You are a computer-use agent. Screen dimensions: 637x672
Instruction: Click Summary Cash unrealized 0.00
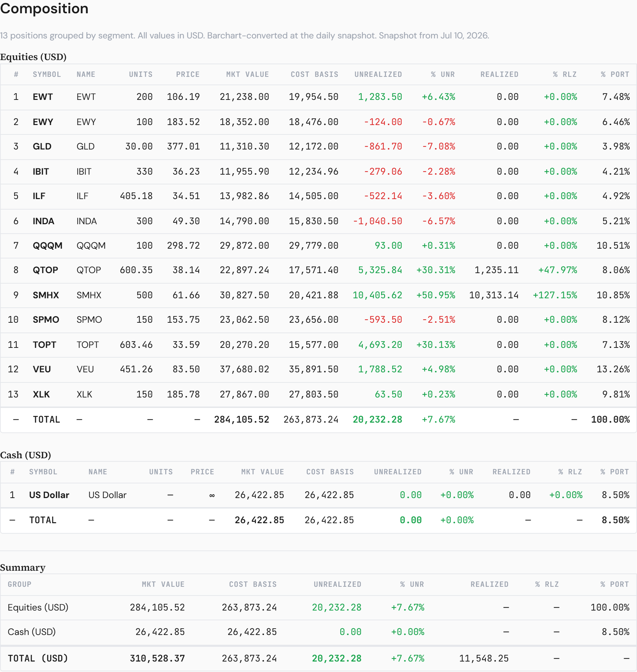pyautogui.click(x=350, y=632)
